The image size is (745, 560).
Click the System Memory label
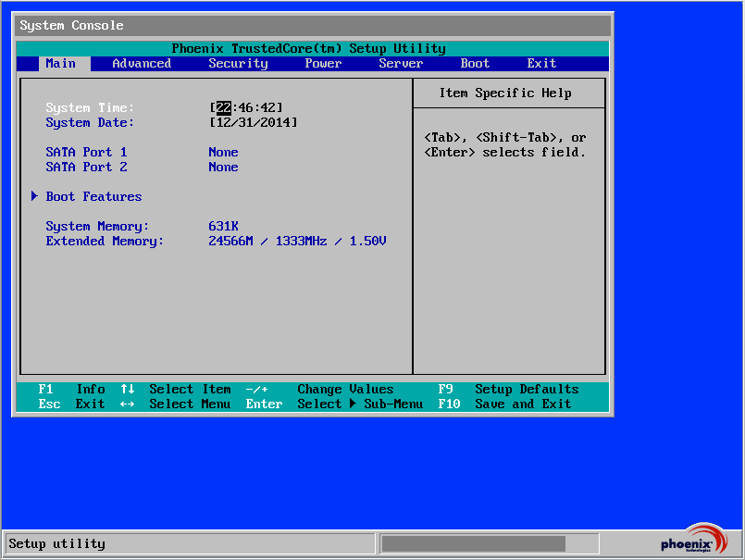pyautogui.click(x=97, y=226)
